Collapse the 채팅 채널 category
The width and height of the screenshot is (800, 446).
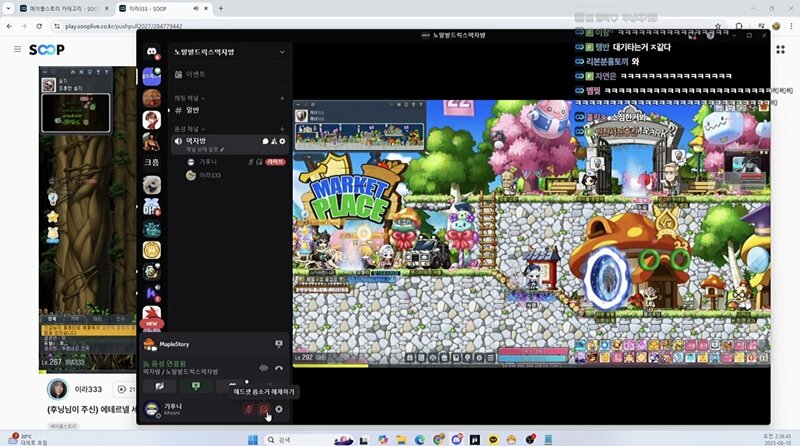[190, 98]
